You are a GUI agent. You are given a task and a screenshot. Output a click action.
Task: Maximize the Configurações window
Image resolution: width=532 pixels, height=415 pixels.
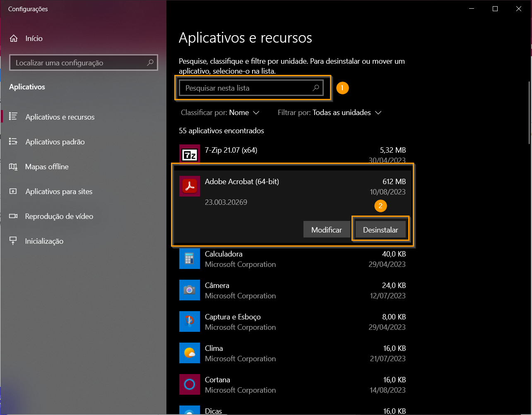(x=495, y=9)
